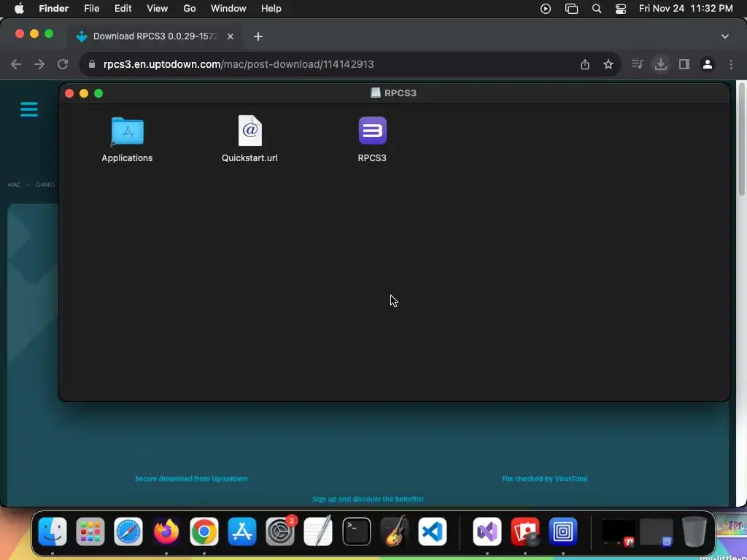Select the Download RPCS3 browser tab
Viewport: 747px width, 560px height.
tap(155, 36)
